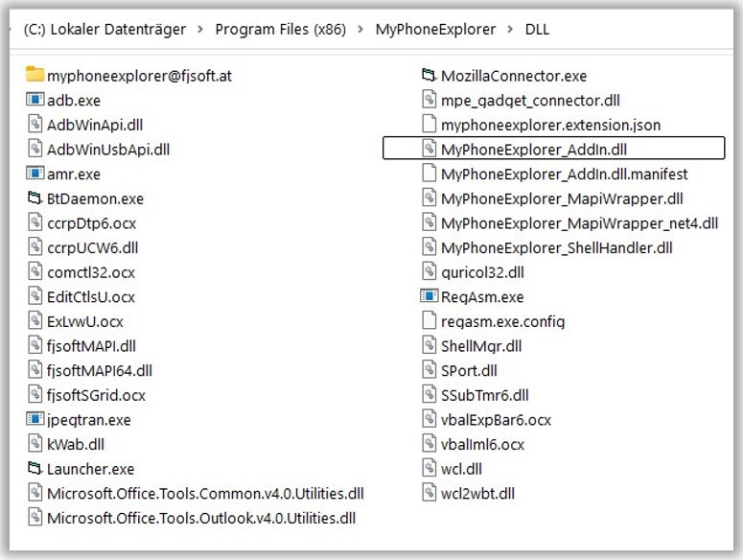Select the fjsoftSGrid.ocx file icon

coord(35,395)
